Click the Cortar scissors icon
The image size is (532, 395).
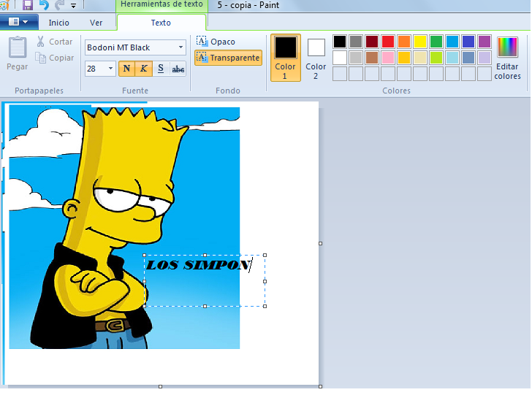click(x=41, y=42)
